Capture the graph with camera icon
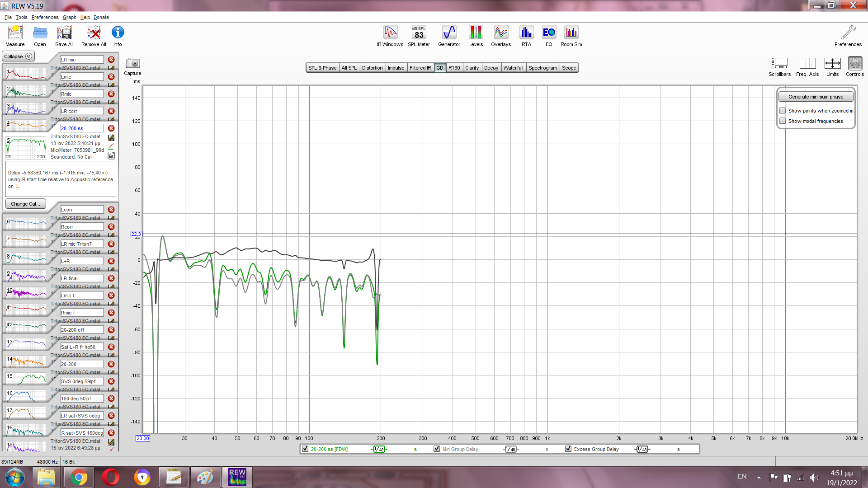 click(132, 64)
